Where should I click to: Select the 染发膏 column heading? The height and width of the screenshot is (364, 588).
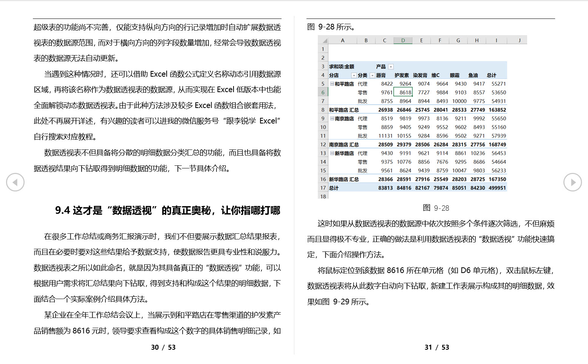click(420, 76)
